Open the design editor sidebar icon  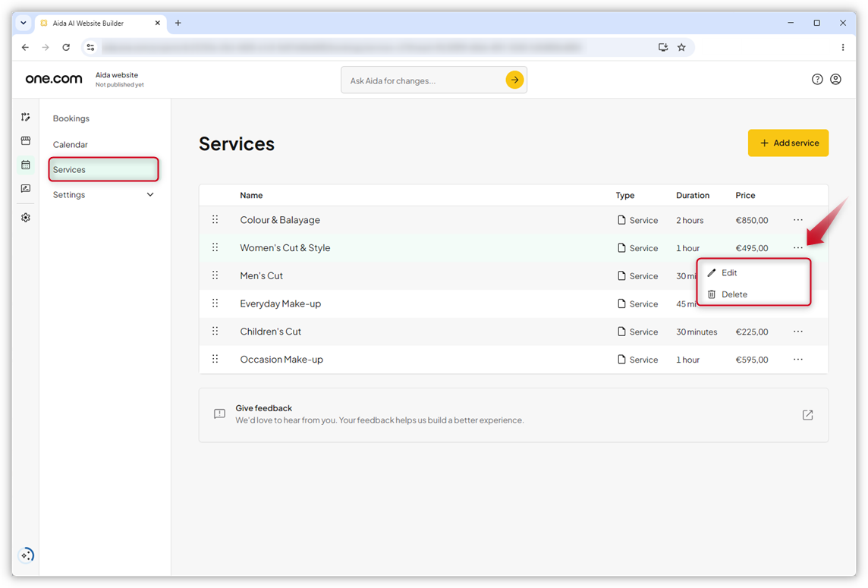click(x=26, y=117)
